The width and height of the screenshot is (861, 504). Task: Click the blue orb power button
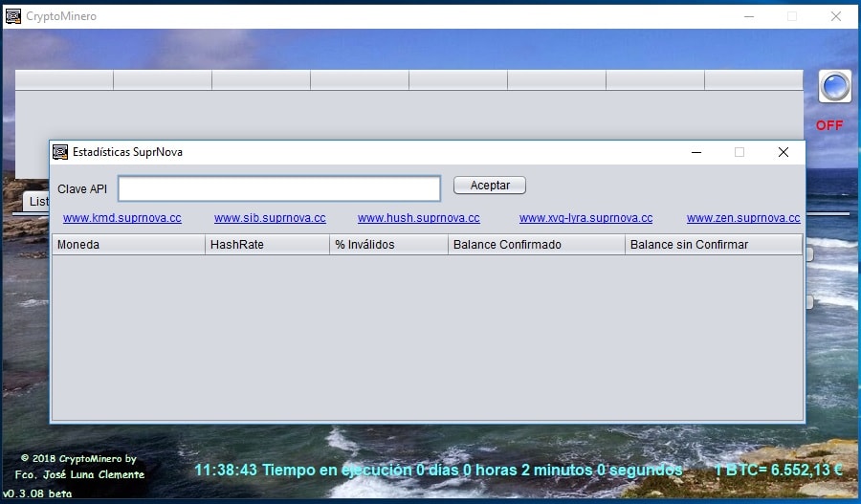pyautogui.click(x=834, y=86)
